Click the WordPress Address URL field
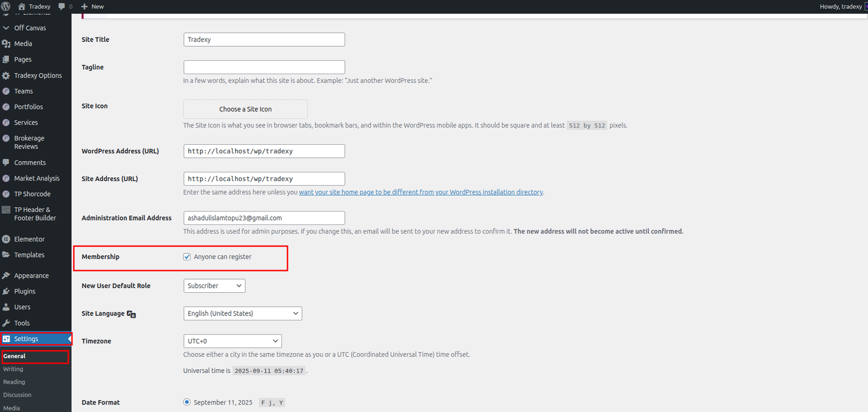 (264, 151)
